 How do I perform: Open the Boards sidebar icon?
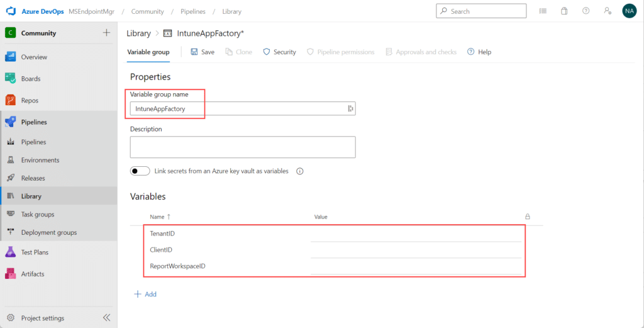10,79
